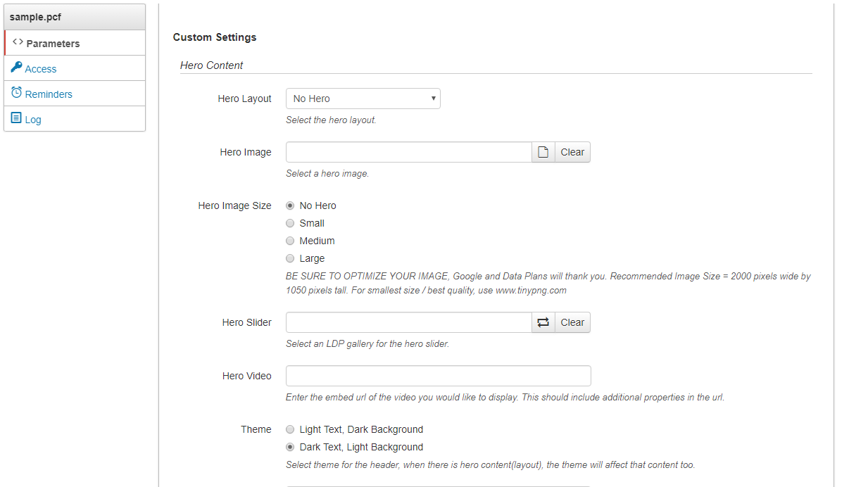The image size is (868, 487).
Task: Click the gallery picker icon beside Hero Slider
Action: coord(543,322)
